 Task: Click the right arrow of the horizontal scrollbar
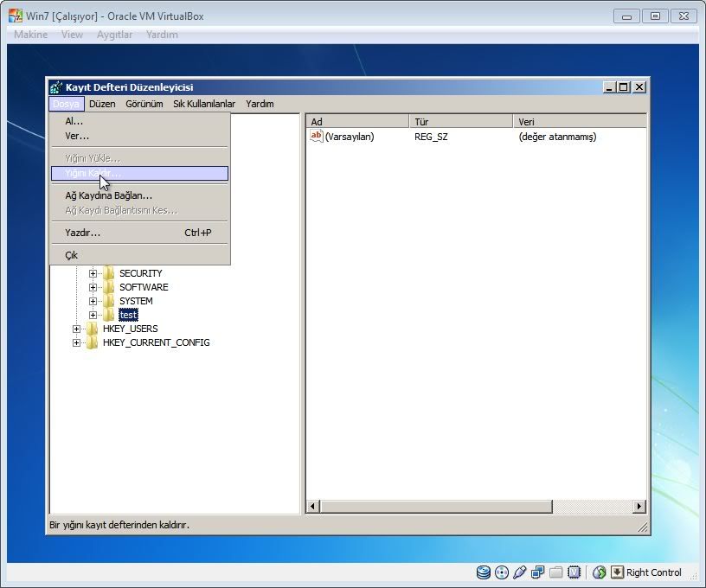pos(639,507)
